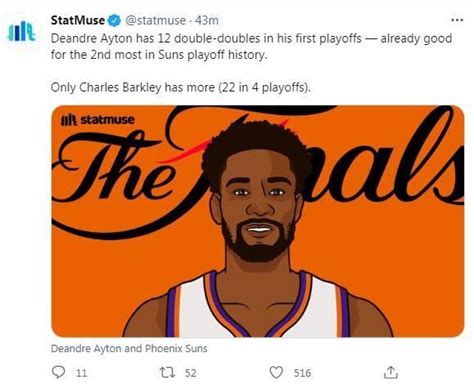Screen dimensions: 474x384
Task: Click the caption Deandre Ayton and Phoenix Suns
Action: (x=129, y=349)
